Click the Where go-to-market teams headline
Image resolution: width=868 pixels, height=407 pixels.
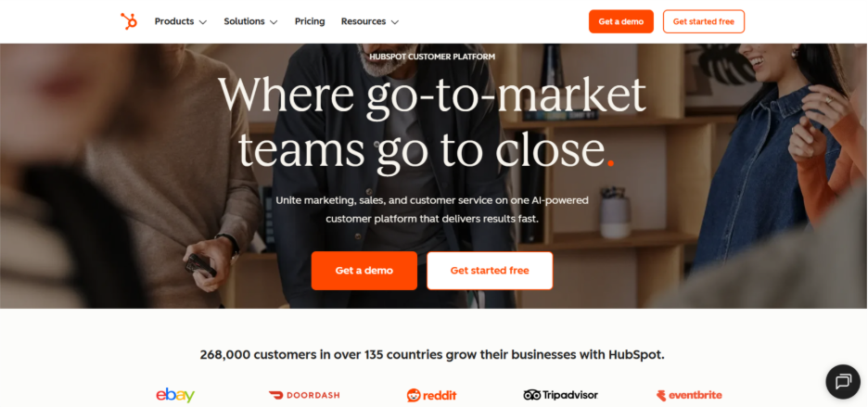(432, 122)
